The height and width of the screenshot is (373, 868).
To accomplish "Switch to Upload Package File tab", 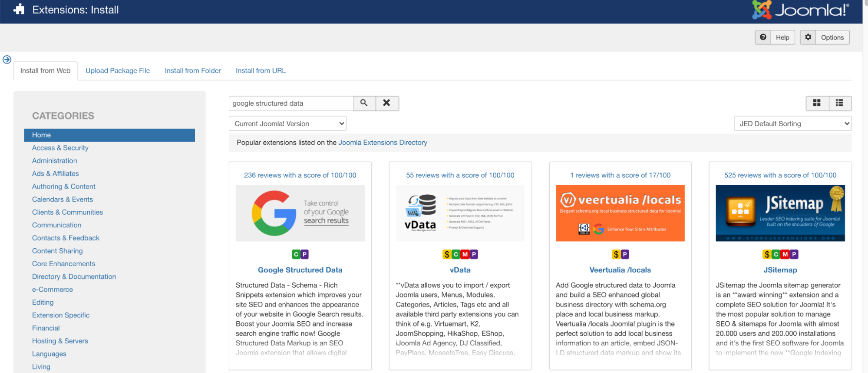I will tap(118, 70).
